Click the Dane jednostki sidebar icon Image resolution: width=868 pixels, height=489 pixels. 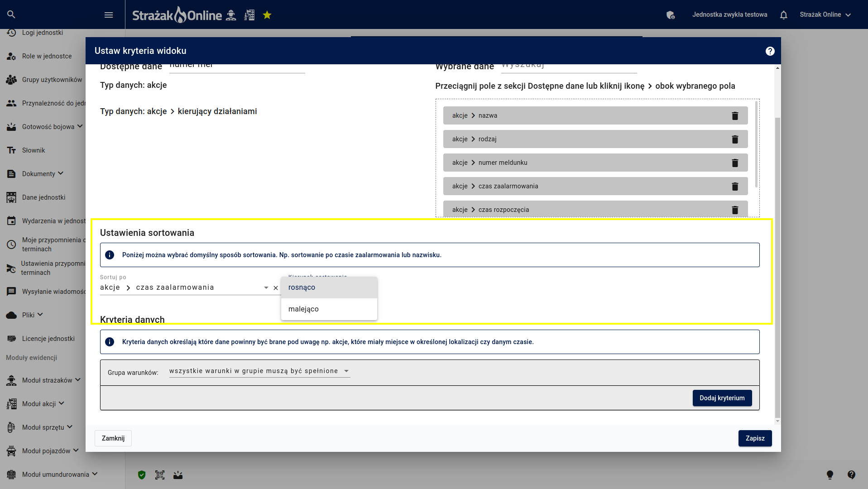(x=11, y=197)
